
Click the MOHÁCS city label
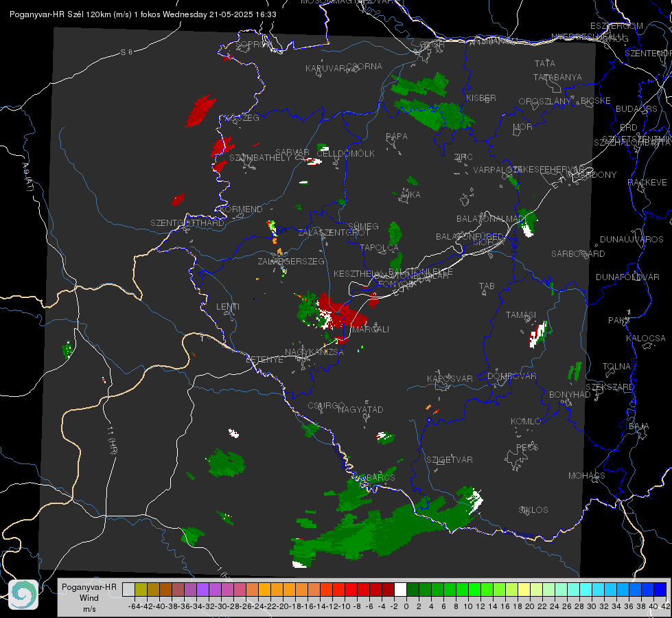(x=587, y=475)
